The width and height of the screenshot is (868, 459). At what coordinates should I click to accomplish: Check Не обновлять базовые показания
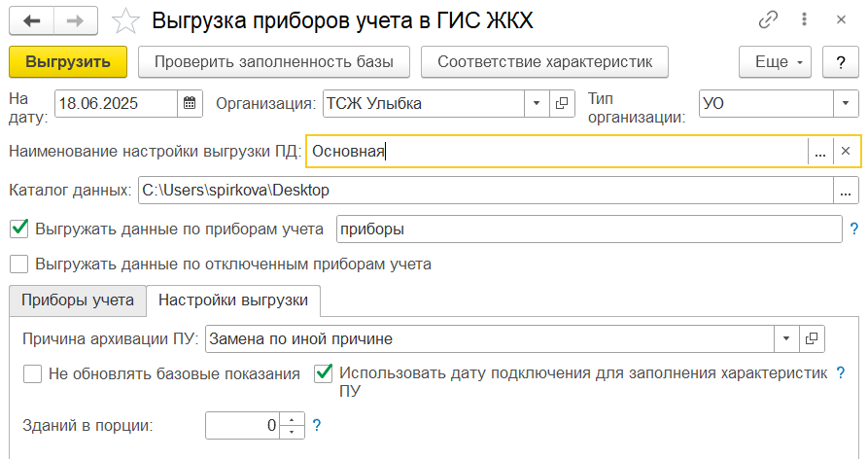coord(33,374)
